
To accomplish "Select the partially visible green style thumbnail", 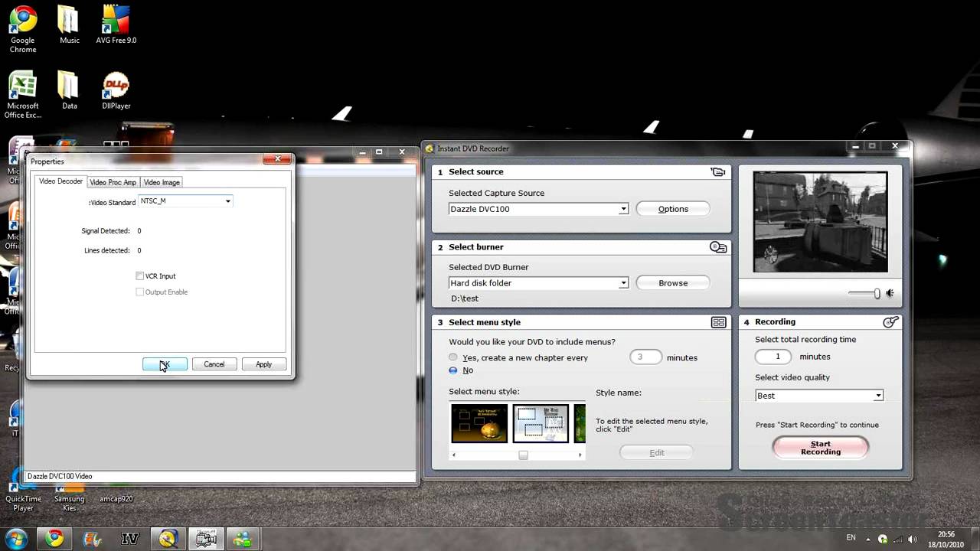I will pyautogui.click(x=580, y=424).
